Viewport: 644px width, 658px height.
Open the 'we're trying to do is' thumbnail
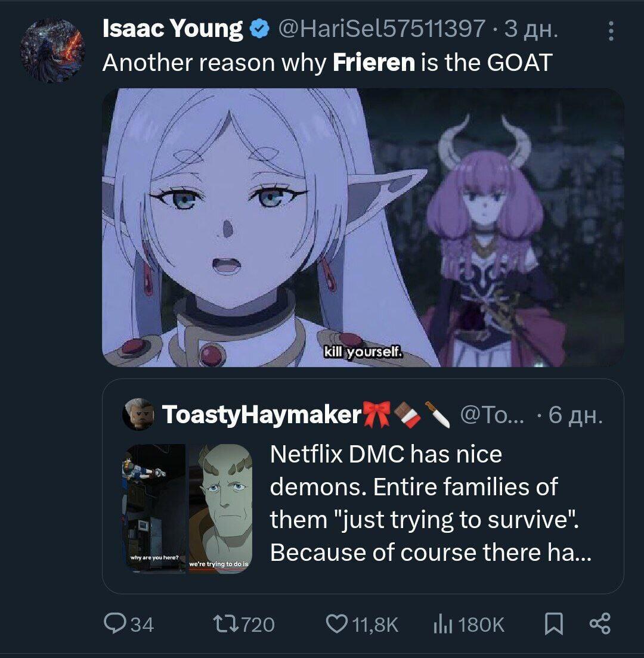[219, 508]
